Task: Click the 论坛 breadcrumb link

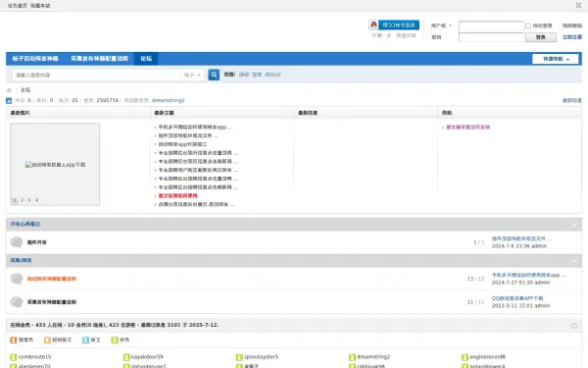Action: point(25,90)
